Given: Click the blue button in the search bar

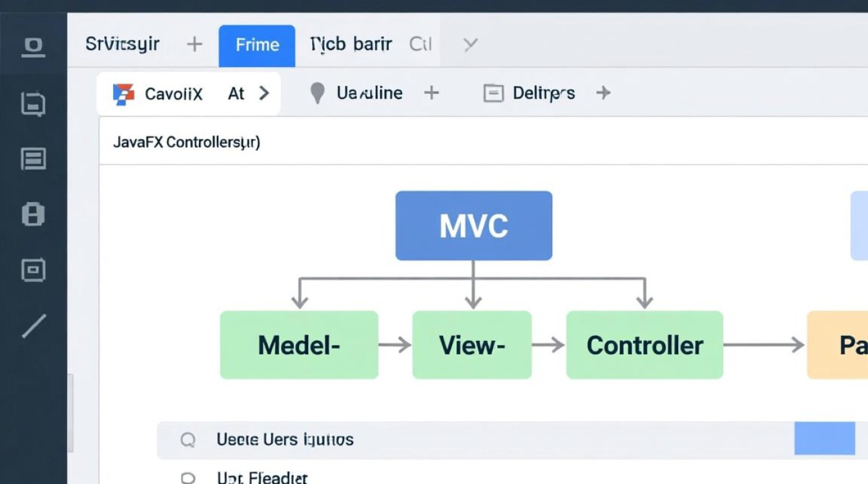Looking at the screenshot, I should pos(824,439).
